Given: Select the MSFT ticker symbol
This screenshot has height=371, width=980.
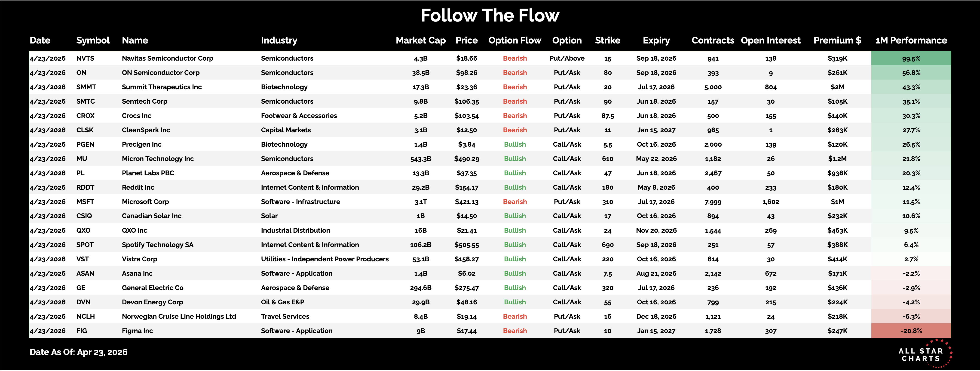Looking at the screenshot, I should [x=85, y=202].
